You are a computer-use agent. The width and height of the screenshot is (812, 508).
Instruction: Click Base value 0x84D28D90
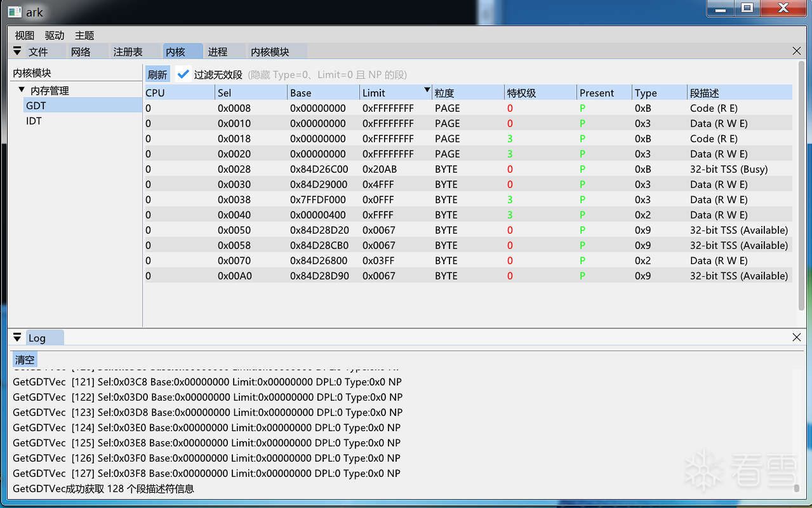tap(319, 276)
